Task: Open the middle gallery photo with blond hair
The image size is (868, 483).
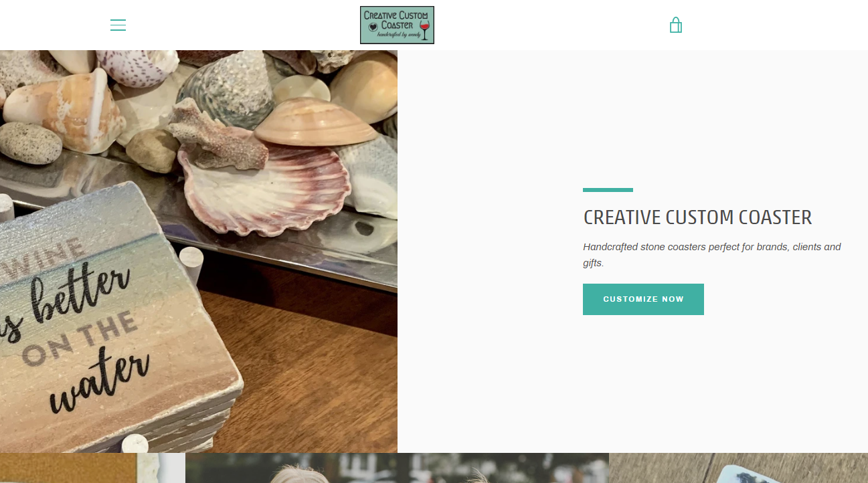Action: click(397, 468)
